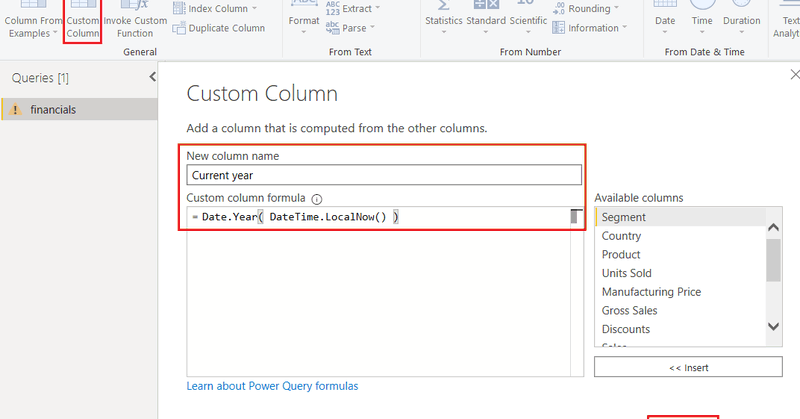This screenshot has width=800, height=419.
Task: Open the Date column options
Action: coord(665,20)
